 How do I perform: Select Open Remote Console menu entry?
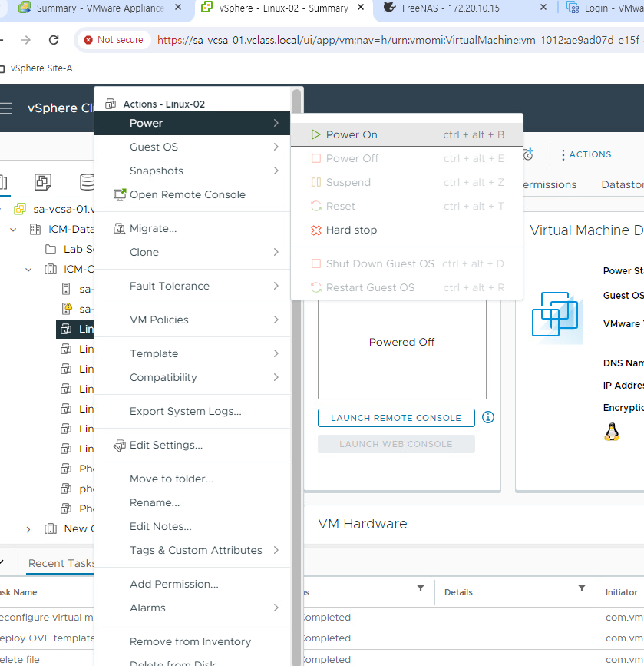[193, 194]
